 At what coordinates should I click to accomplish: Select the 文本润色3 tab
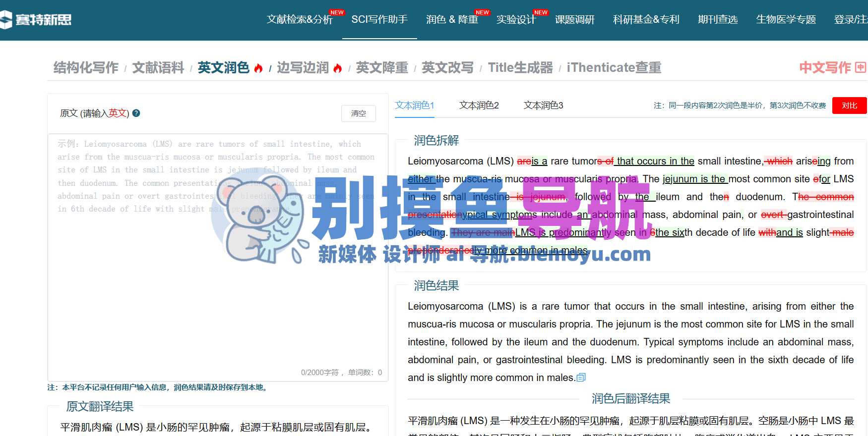(x=544, y=106)
